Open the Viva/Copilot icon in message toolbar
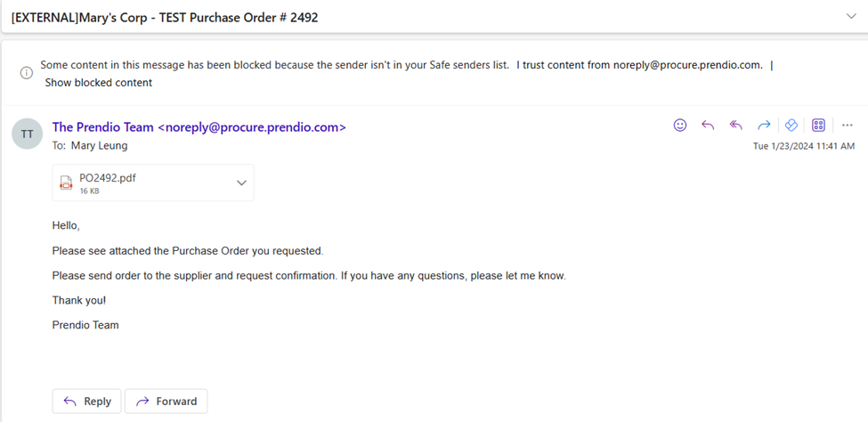Screen dimensions: 868x422 tap(791, 126)
